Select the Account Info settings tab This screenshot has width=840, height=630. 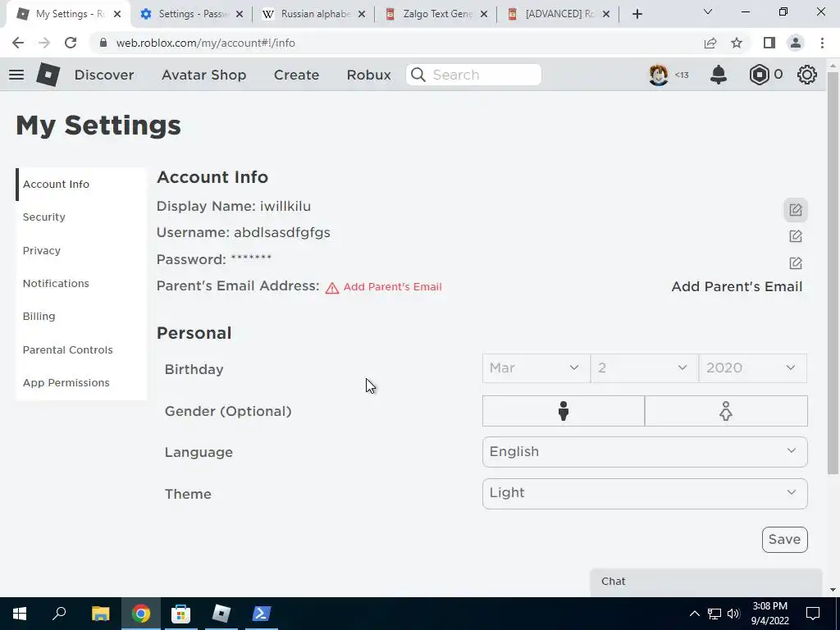81,185
